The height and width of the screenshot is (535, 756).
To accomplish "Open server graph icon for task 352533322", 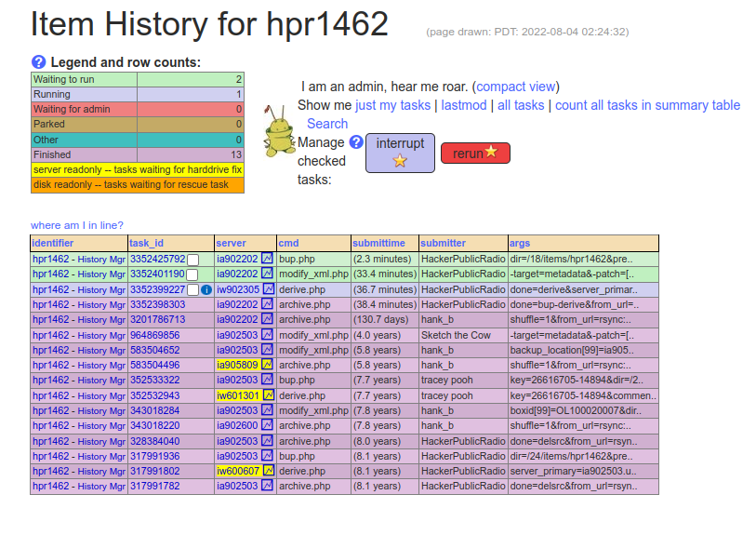I will 267,380.
